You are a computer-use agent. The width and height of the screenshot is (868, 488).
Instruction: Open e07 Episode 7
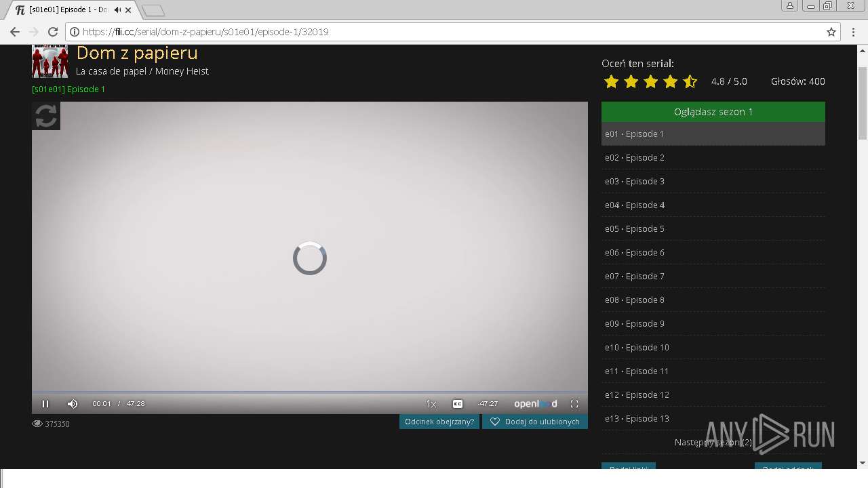[x=713, y=277]
